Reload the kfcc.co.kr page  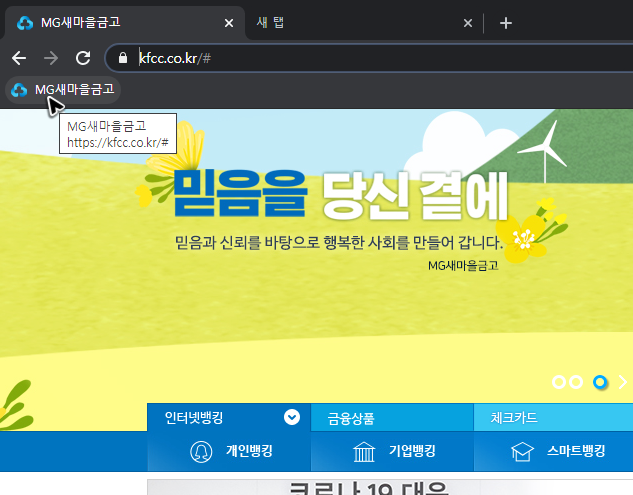83,58
